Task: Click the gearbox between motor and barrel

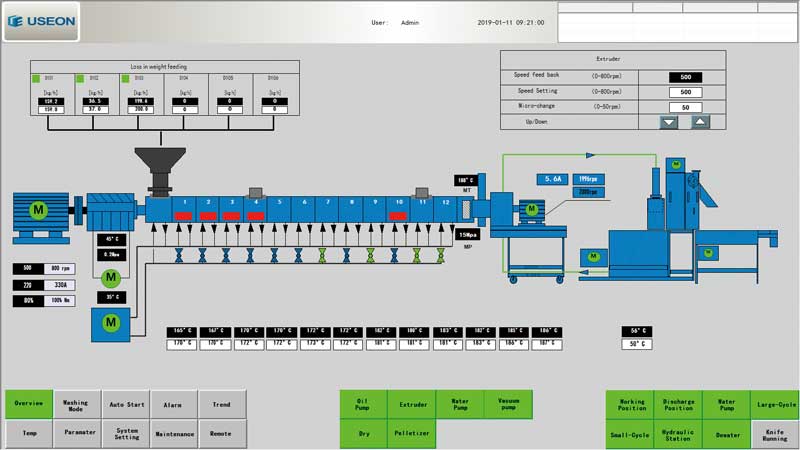Action: 111,211
